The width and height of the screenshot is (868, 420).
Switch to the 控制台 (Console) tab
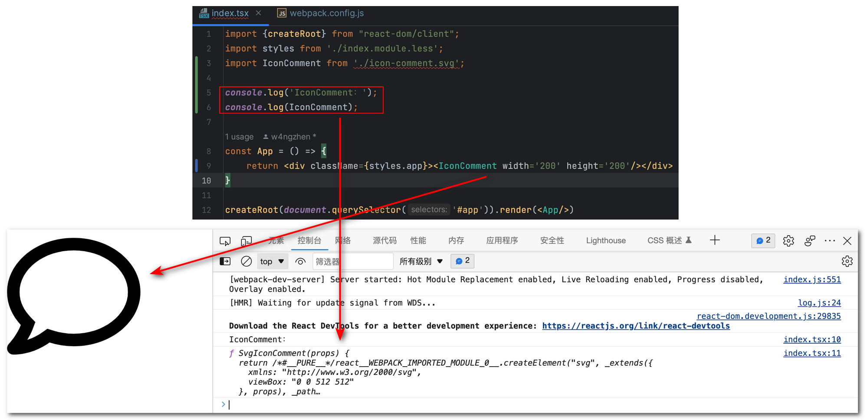point(309,240)
